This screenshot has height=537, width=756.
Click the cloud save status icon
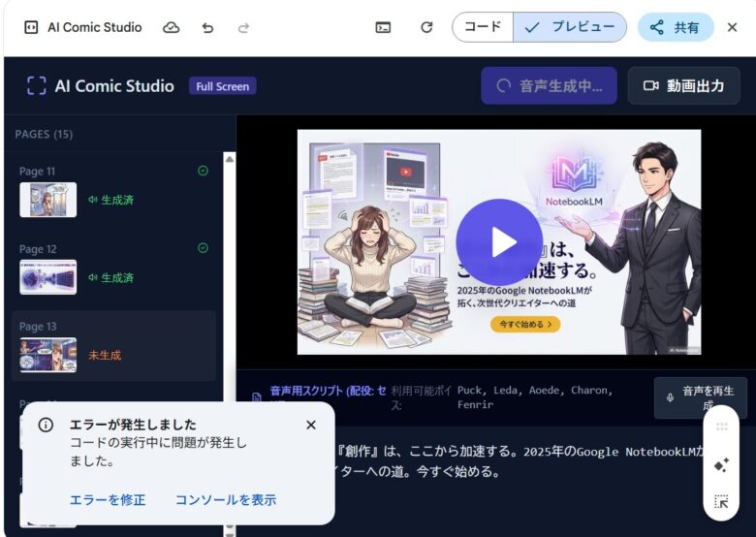point(171,27)
